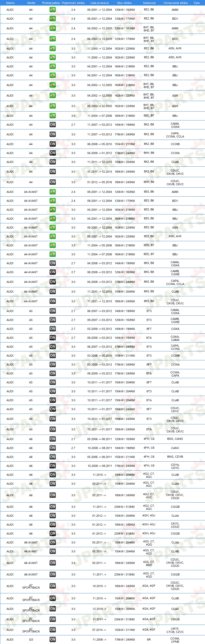This screenshot has height=644, width=205.
Task: Click diesel ON icon in A6 CGQB 4GH row
Action: (53, 534)
